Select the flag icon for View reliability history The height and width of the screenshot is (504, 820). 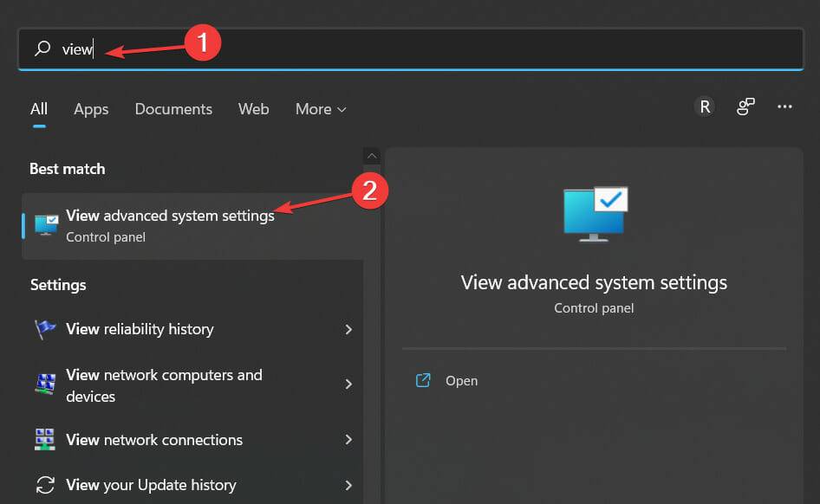pyautogui.click(x=44, y=329)
